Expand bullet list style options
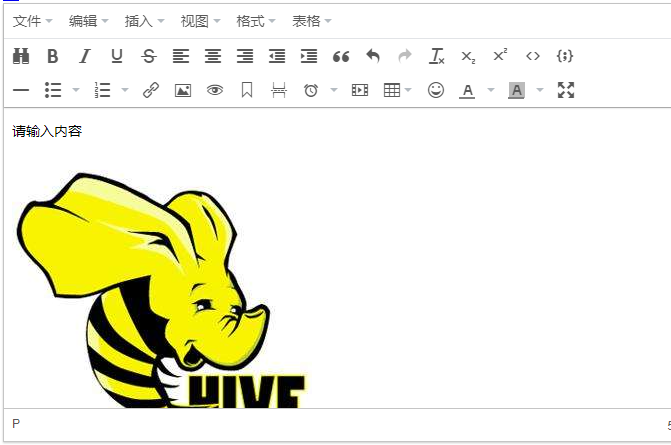This screenshot has width=671, height=445. (x=76, y=90)
